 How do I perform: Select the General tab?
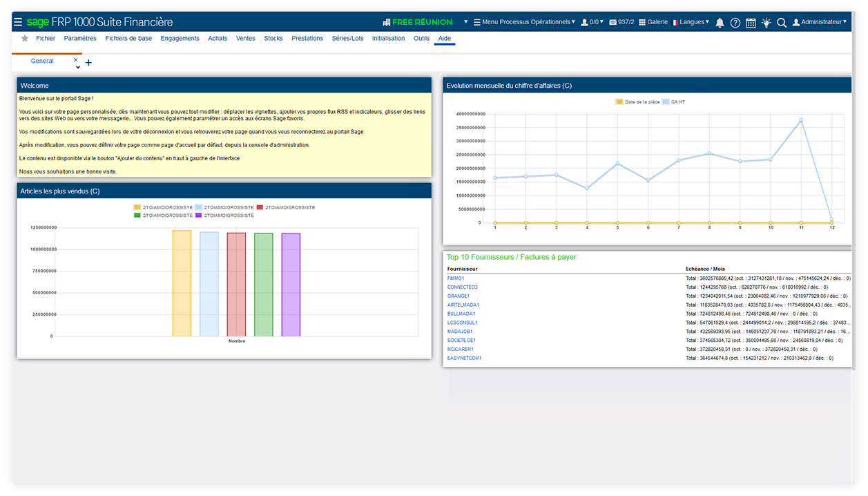(x=42, y=61)
